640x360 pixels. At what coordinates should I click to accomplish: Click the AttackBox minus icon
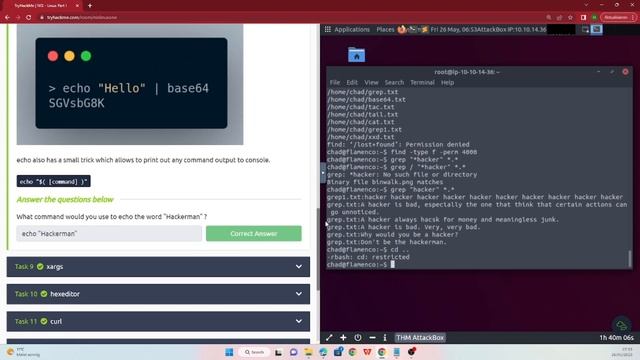coord(372,338)
